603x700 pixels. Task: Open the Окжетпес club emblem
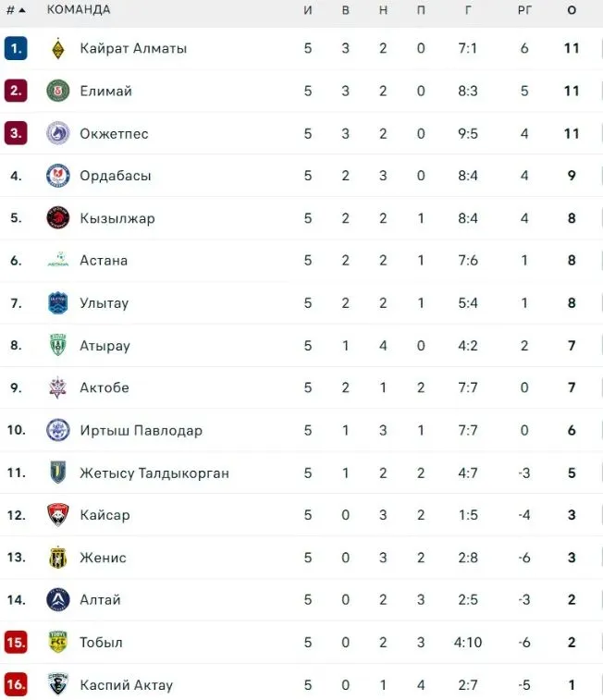click(58, 133)
